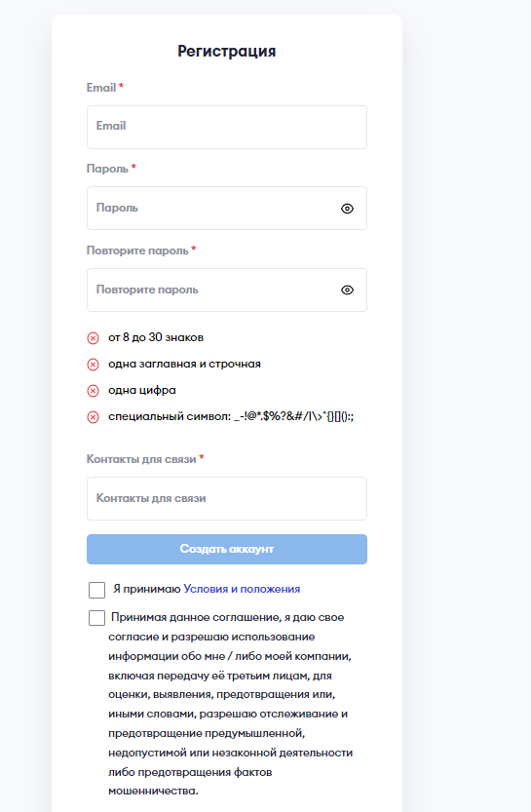Image resolution: width=531 pixels, height=812 pixels.
Task: Open the 'Условия и положения' link
Action: click(x=242, y=590)
